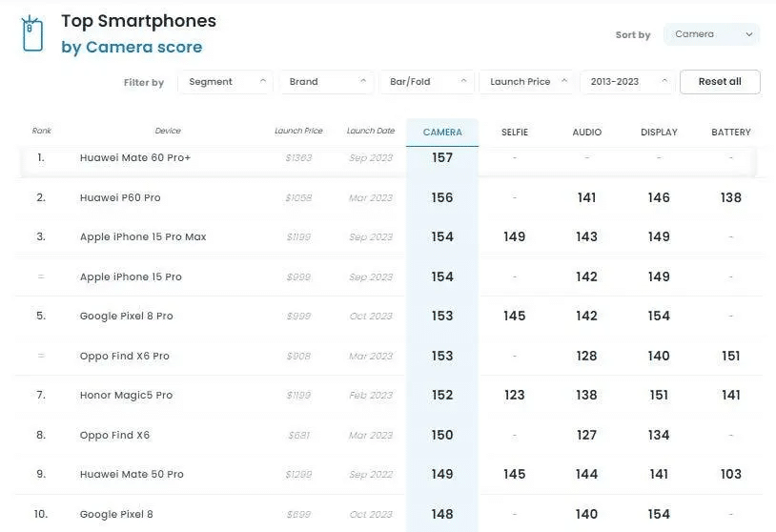
Task: Click battery score 138 for Huawei P60 Pro
Action: click(x=731, y=197)
